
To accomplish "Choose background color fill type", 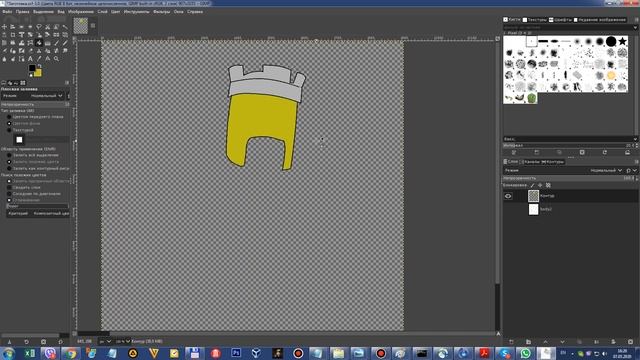I will (x=9, y=123).
